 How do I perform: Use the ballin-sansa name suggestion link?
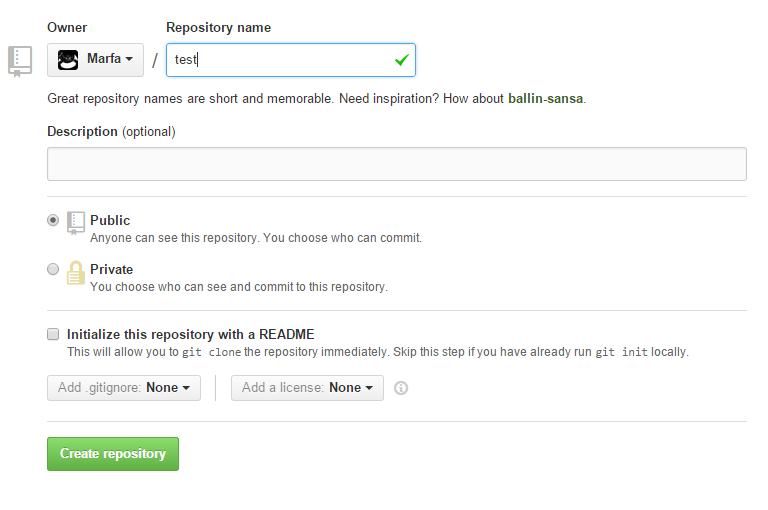(x=545, y=98)
